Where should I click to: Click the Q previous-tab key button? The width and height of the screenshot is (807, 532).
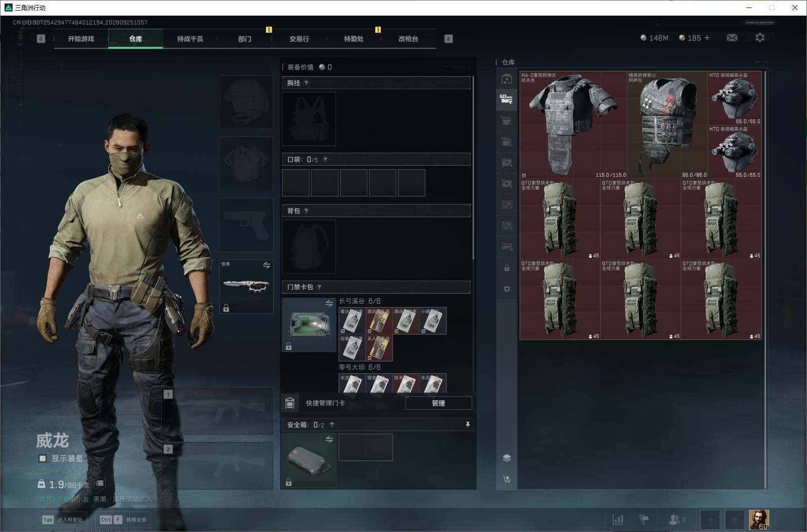pos(41,39)
